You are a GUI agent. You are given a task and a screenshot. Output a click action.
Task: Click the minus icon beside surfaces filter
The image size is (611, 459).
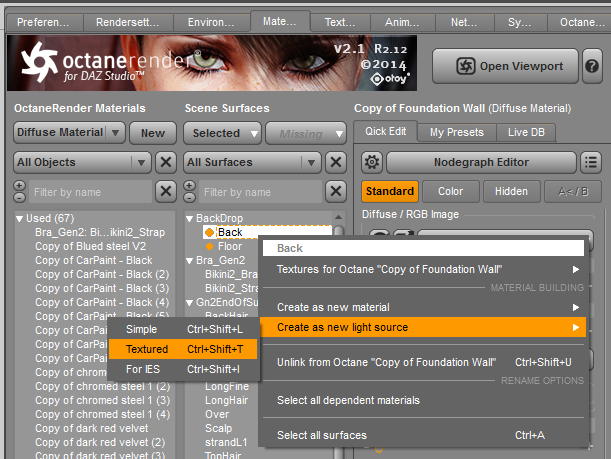click(189, 198)
